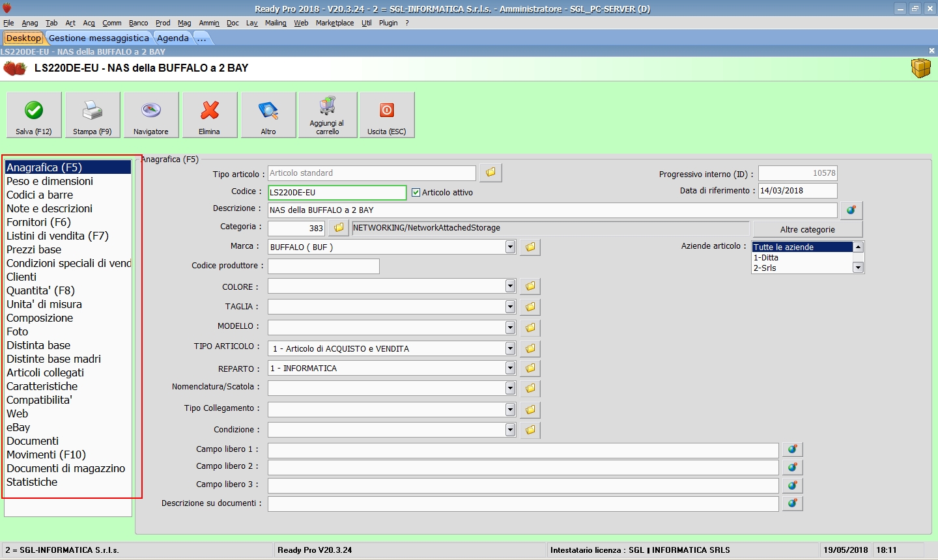Click the globe icon beside Descrizione su documenti
The image size is (938, 560).
[x=793, y=503]
